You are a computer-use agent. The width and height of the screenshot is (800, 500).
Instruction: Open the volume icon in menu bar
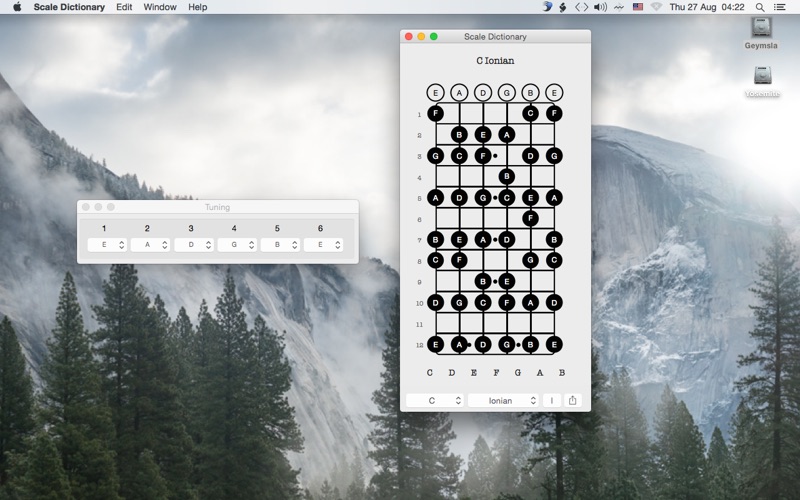[601, 7]
